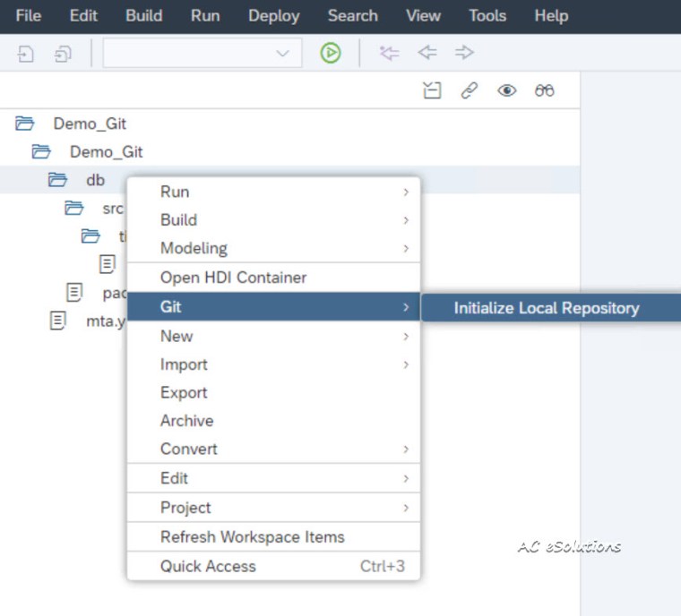Click the last edit location arrow icon

pos(389,54)
